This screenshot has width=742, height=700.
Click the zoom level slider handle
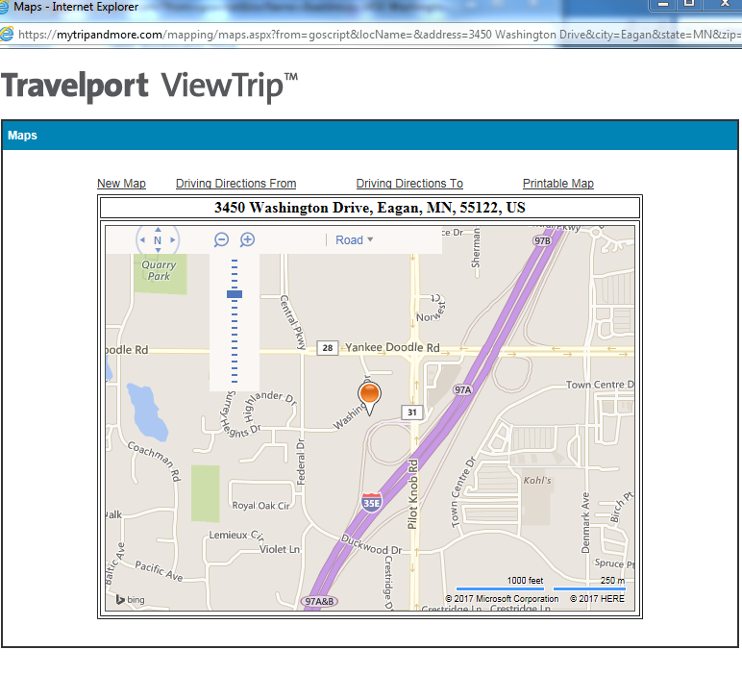point(235,294)
